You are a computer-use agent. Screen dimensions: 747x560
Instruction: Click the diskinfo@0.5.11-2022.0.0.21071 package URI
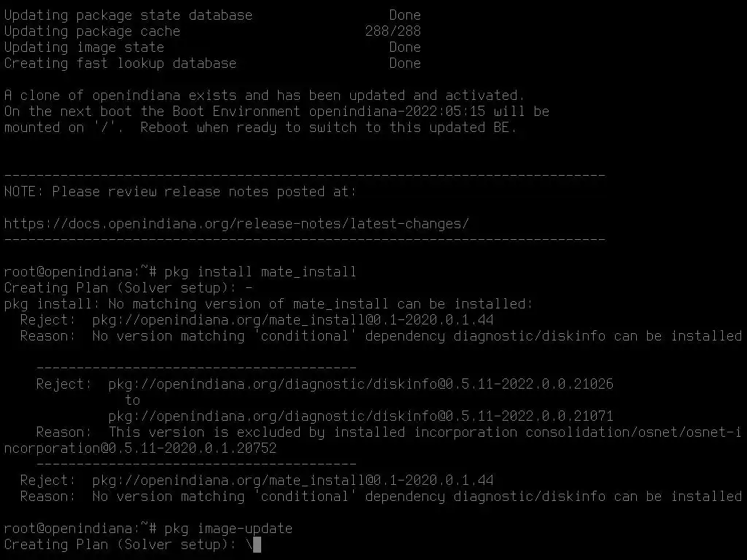360,416
